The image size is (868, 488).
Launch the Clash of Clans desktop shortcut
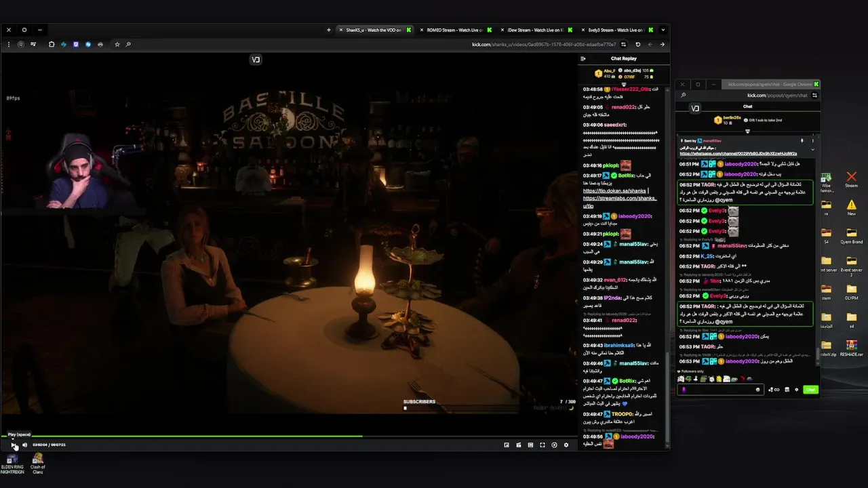click(x=38, y=464)
